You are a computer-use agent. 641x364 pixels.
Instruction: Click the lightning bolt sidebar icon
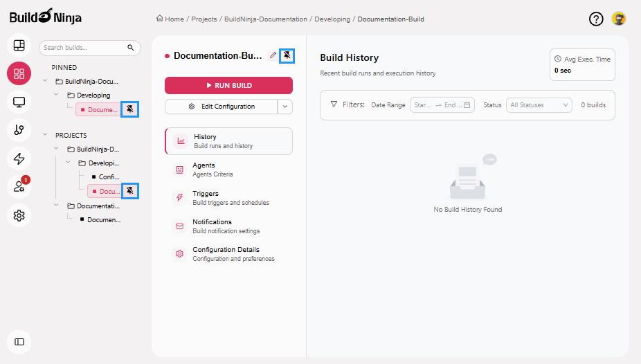click(19, 158)
